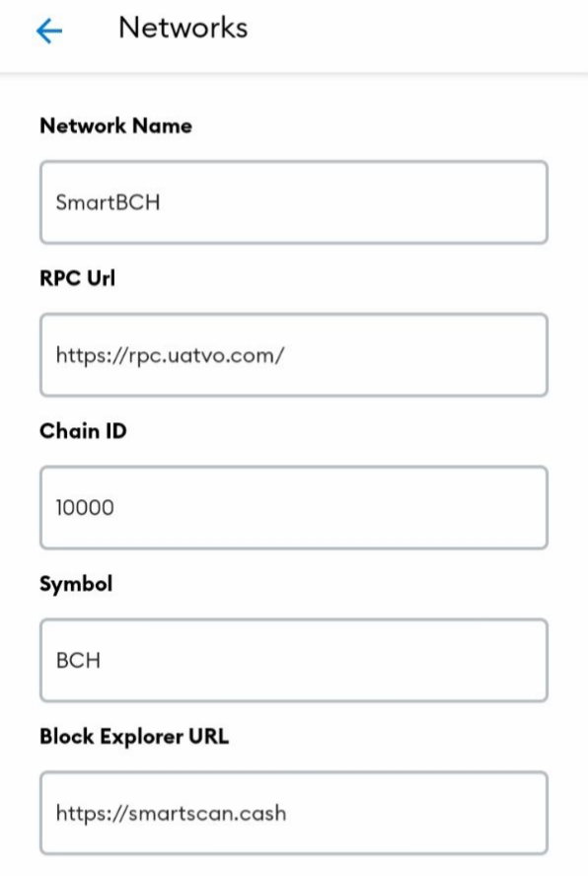Screen dimensions: 588x876
Task: Click blank space after BCH in Symbol box
Action: click(325, 660)
